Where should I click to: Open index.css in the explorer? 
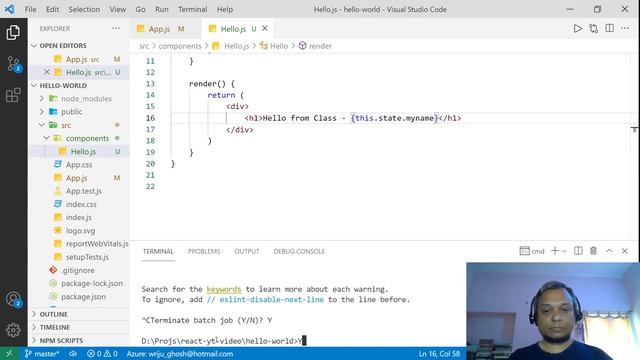point(79,204)
